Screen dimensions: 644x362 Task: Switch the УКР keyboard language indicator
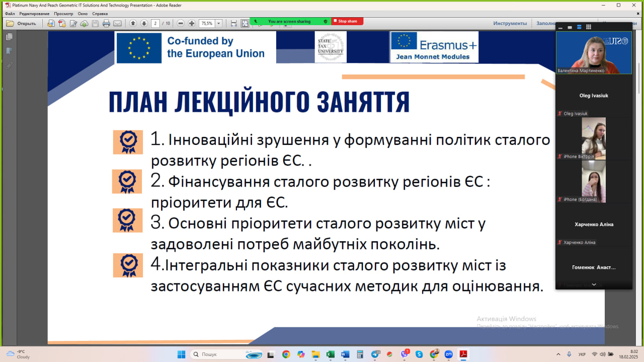582,354
